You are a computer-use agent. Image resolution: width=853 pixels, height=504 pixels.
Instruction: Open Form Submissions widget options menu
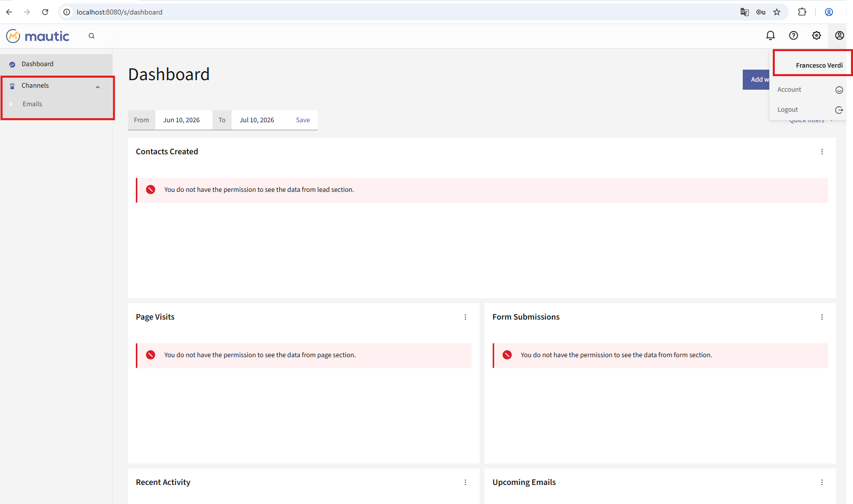(822, 317)
